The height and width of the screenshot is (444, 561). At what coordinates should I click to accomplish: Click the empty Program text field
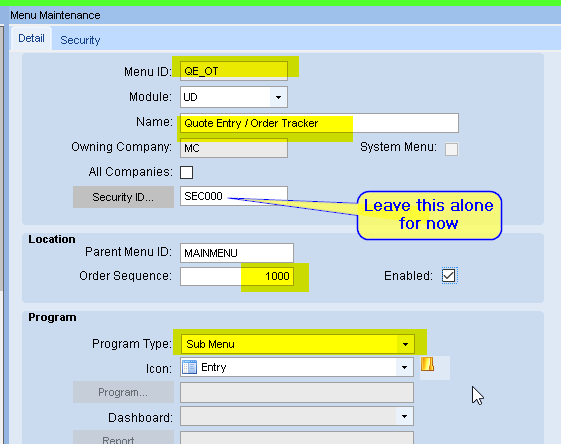click(x=297, y=392)
